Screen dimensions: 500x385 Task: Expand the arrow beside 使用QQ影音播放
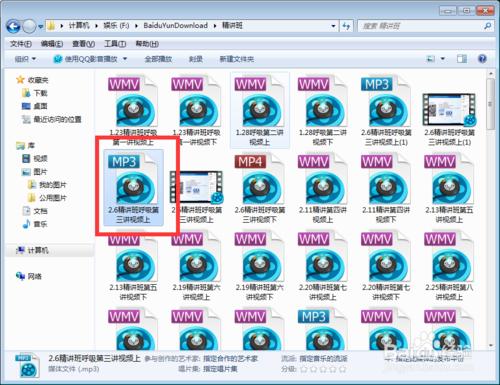(x=125, y=59)
